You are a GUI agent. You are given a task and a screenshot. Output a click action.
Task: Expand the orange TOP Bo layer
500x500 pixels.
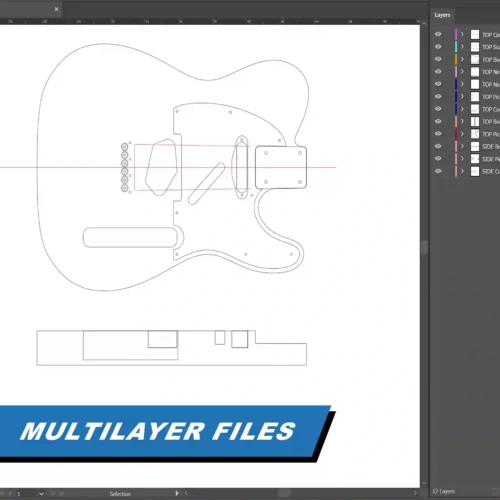click(462, 59)
